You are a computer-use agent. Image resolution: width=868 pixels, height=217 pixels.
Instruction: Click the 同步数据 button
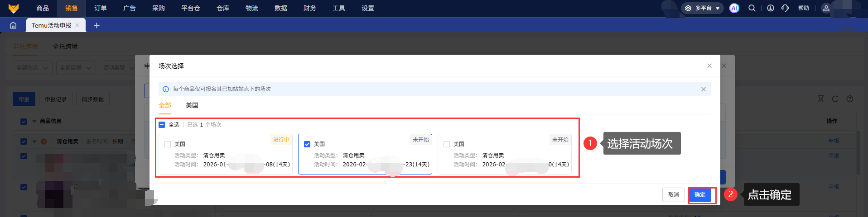tap(93, 99)
